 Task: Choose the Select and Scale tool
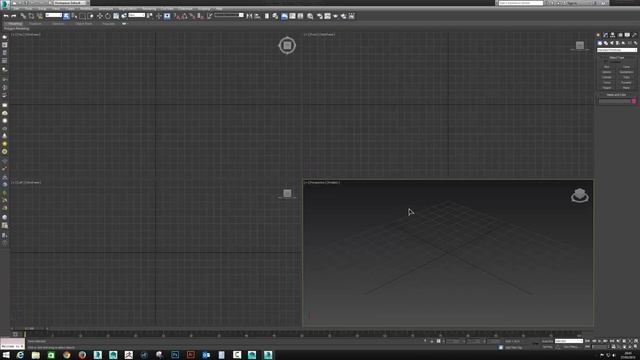click(x=116, y=16)
